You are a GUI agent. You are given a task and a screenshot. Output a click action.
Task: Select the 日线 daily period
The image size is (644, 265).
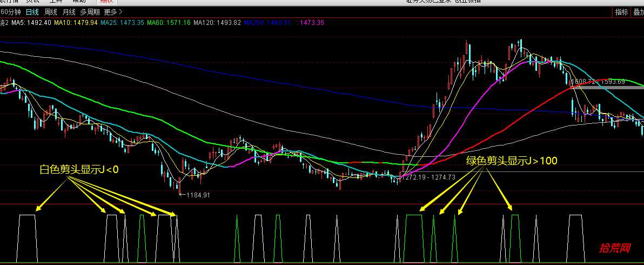[x=32, y=12]
